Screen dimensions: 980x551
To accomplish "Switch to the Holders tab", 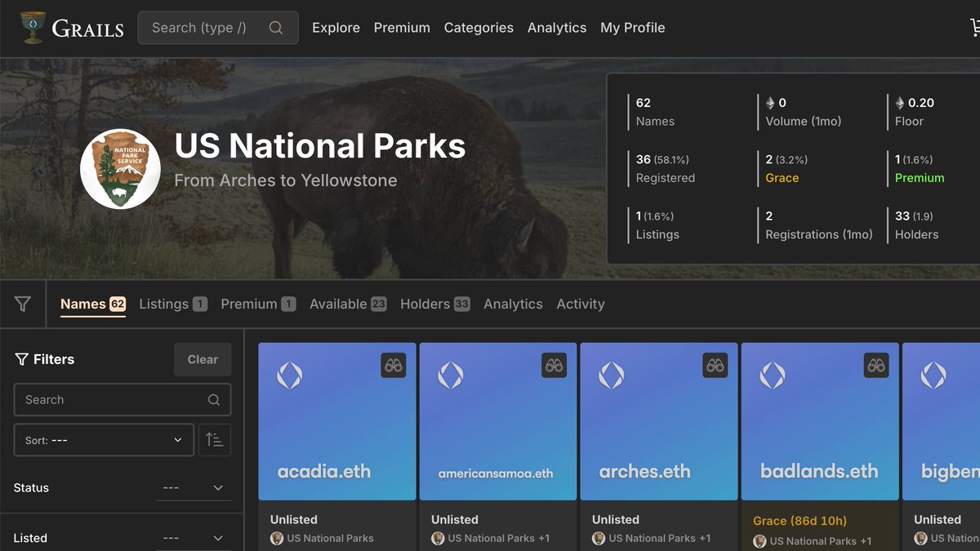I will pos(435,304).
